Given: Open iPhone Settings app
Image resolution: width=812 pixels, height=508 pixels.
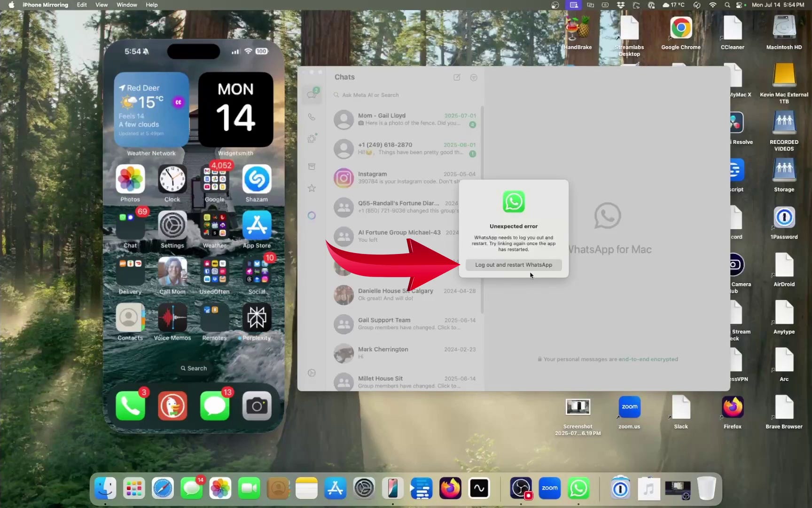Looking at the screenshot, I should 172,225.
